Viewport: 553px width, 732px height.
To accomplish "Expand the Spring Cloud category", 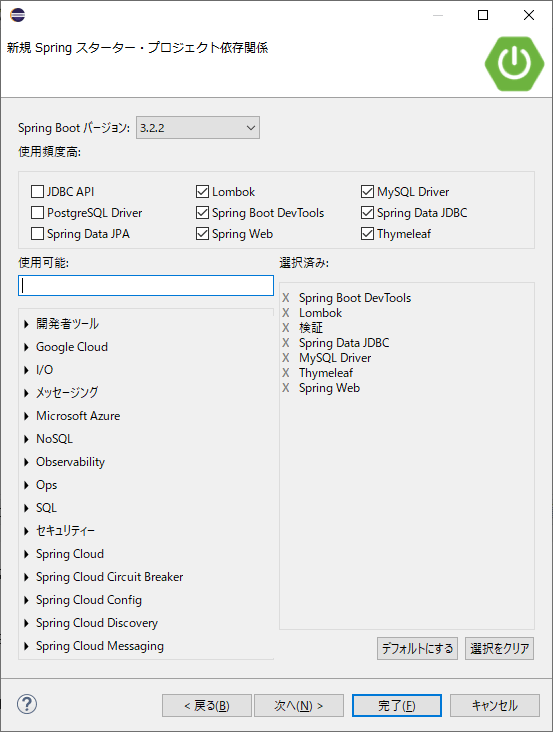I will point(27,554).
